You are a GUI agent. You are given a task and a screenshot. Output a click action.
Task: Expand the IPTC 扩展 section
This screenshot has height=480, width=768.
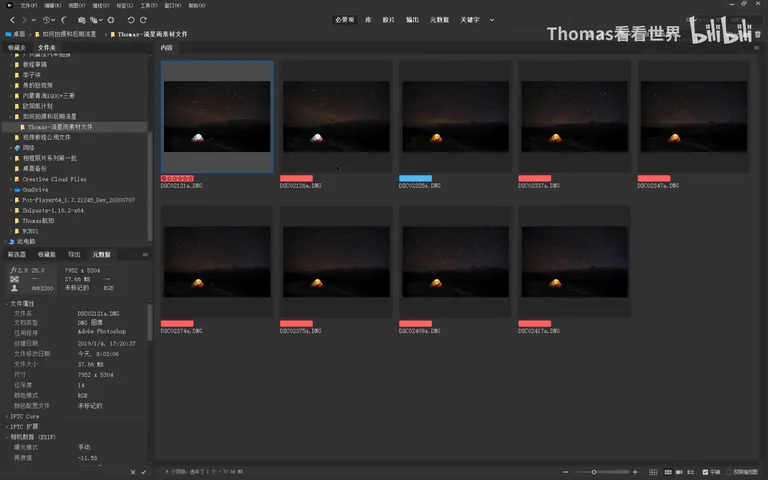pyautogui.click(x=7, y=427)
